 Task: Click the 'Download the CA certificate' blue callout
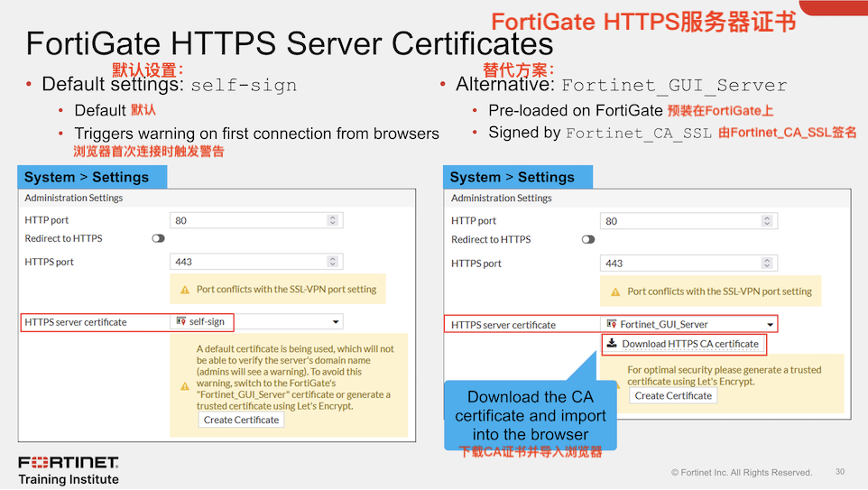click(x=531, y=415)
